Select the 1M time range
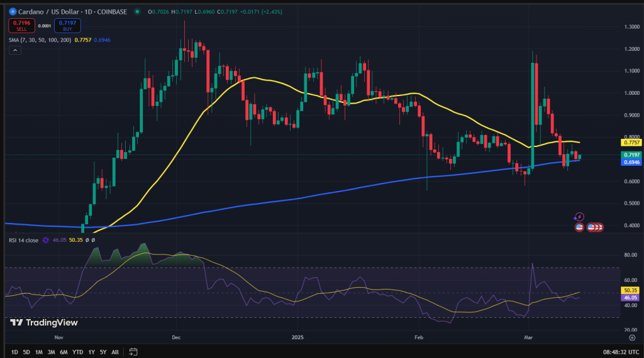 pyautogui.click(x=38, y=352)
